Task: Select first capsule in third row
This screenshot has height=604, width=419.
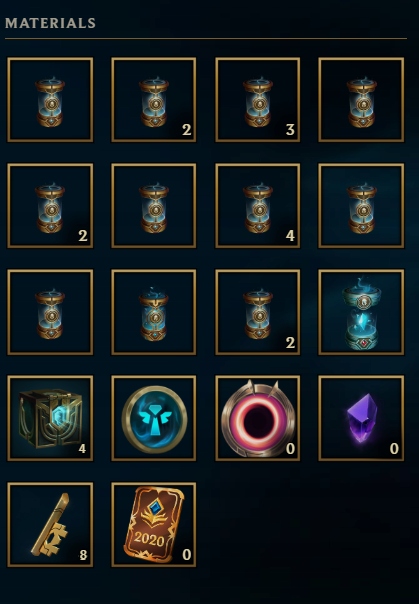Action: pos(50,312)
